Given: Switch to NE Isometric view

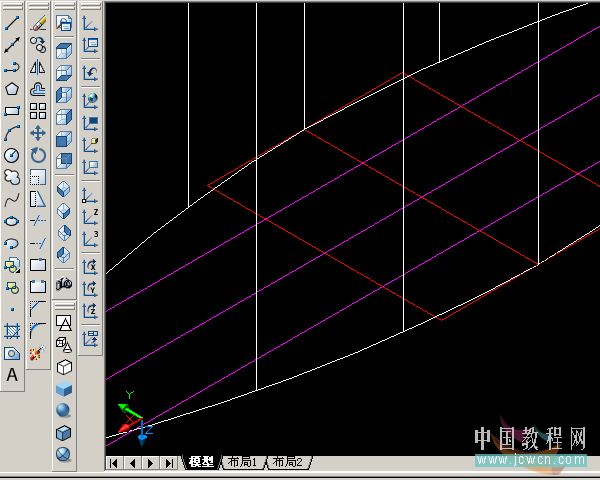Looking at the screenshot, I should pyautogui.click(x=64, y=233).
